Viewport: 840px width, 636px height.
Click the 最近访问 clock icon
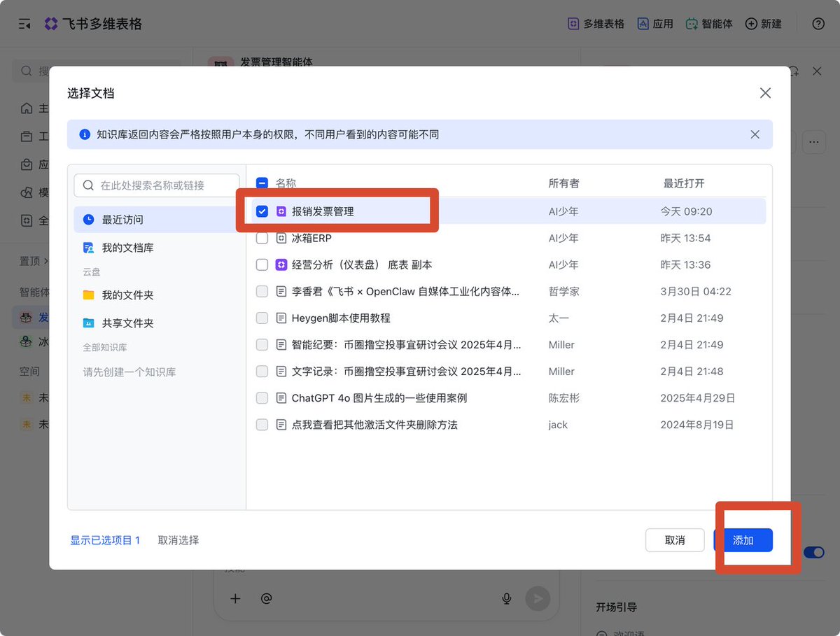[88, 220]
